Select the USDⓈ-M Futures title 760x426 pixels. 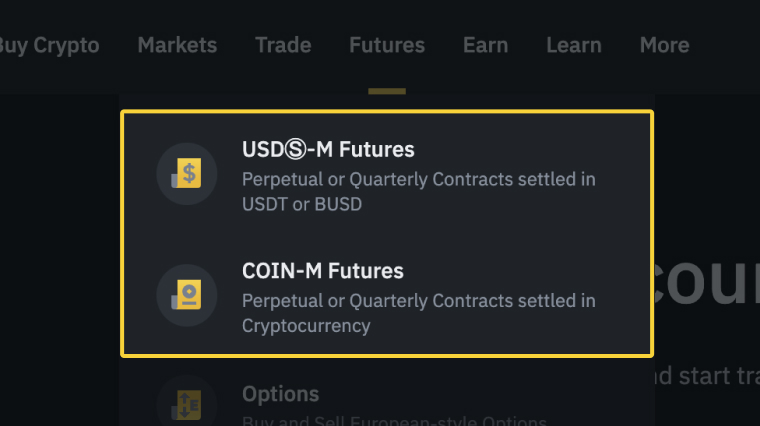pos(328,150)
